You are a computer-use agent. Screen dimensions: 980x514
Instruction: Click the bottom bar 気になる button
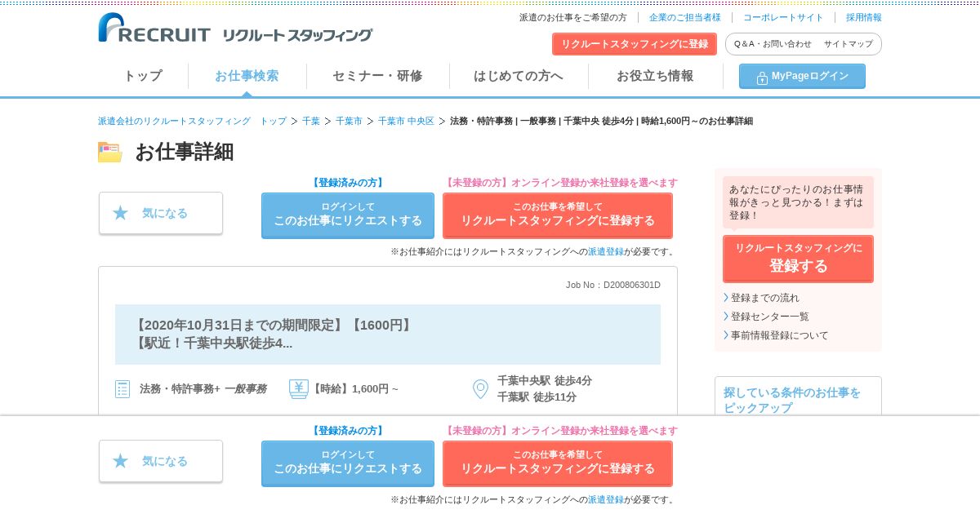point(161,461)
